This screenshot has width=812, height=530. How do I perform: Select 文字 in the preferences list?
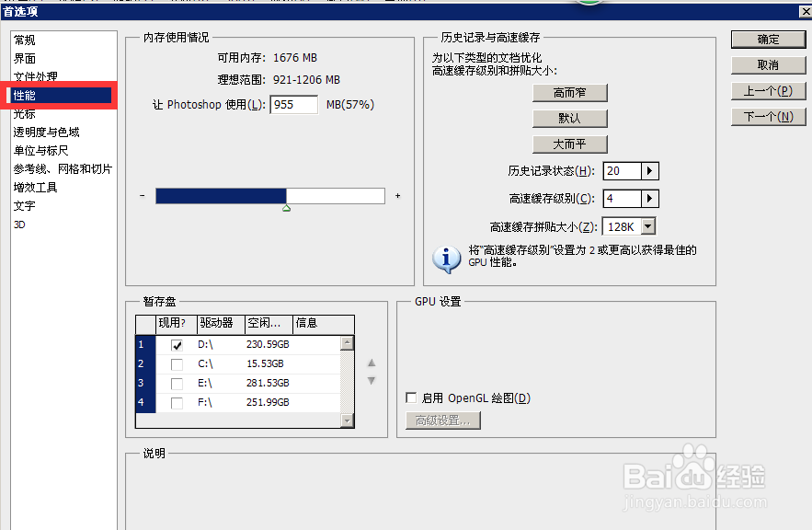click(x=24, y=206)
